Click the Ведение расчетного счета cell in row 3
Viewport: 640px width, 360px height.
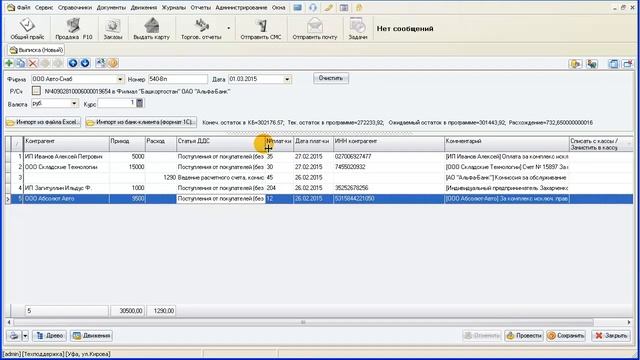point(221,178)
